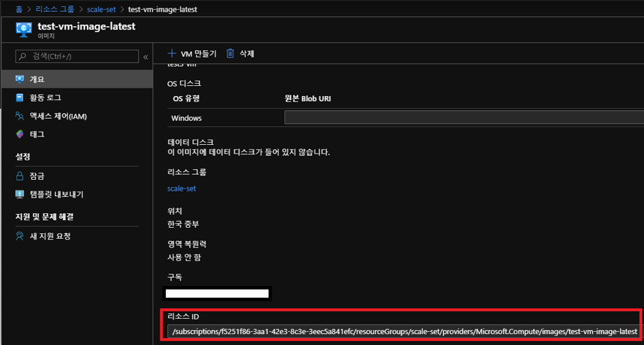644x345 pixels.
Task: Click the 활동 로그 activity log icon
Action: point(20,97)
